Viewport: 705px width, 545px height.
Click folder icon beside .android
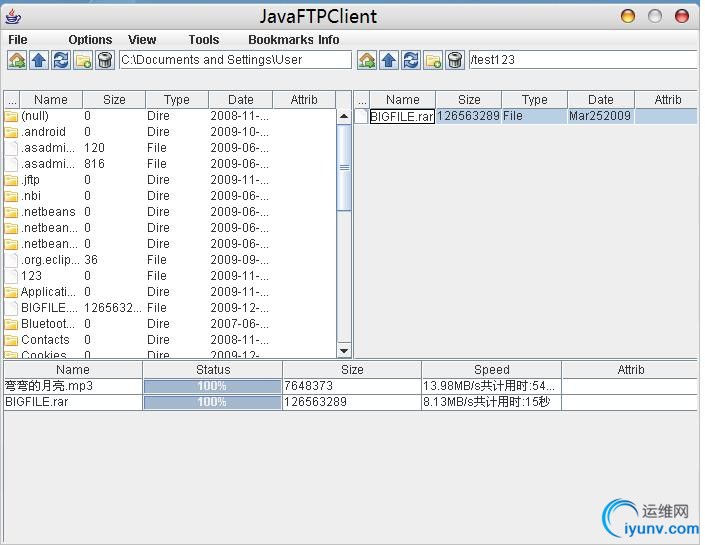click(x=11, y=132)
